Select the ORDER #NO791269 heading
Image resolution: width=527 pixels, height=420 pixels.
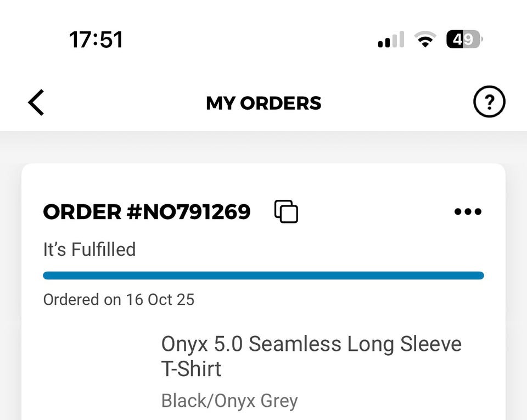point(147,212)
